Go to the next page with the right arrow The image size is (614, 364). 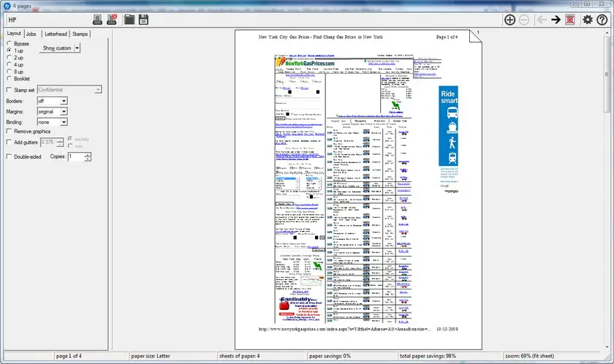[556, 20]
